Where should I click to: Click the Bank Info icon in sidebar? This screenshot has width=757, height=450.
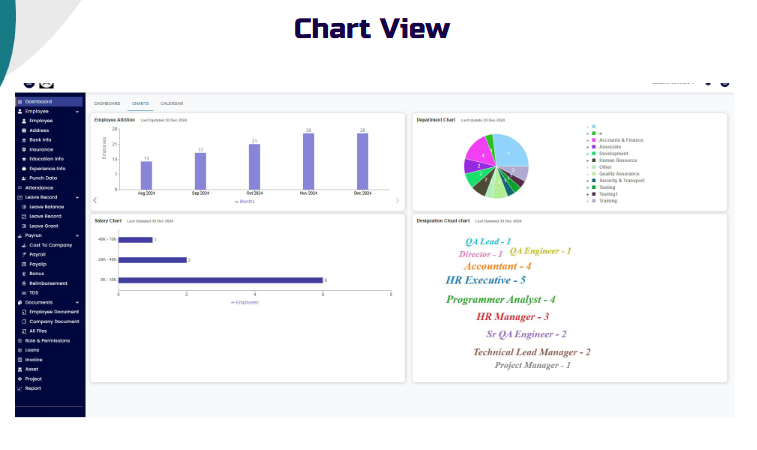point(23,140)
